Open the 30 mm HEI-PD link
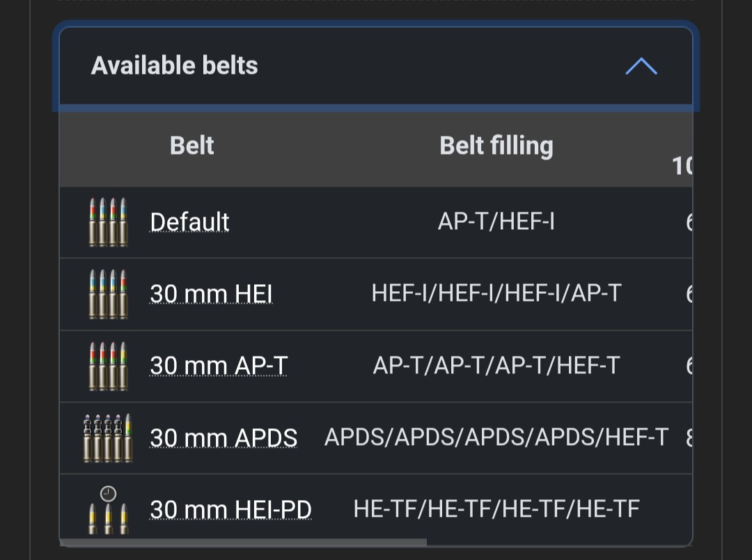The image size is (752, 560). tap(230, 510)
